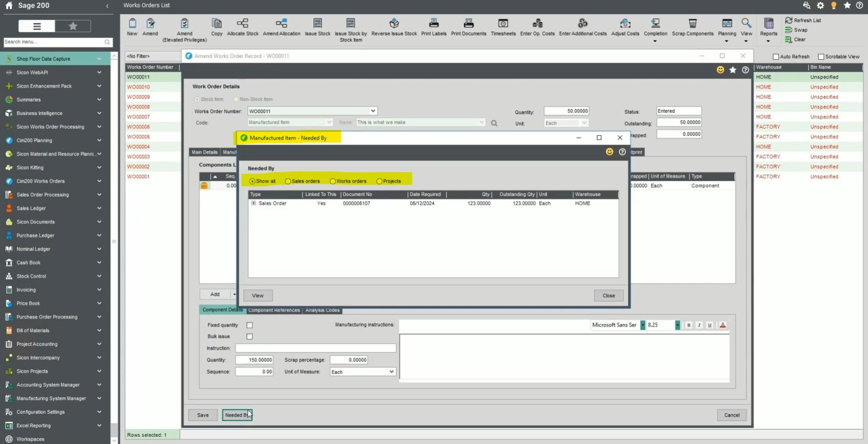Open the Analysis Codes tab

coord(322,310)
